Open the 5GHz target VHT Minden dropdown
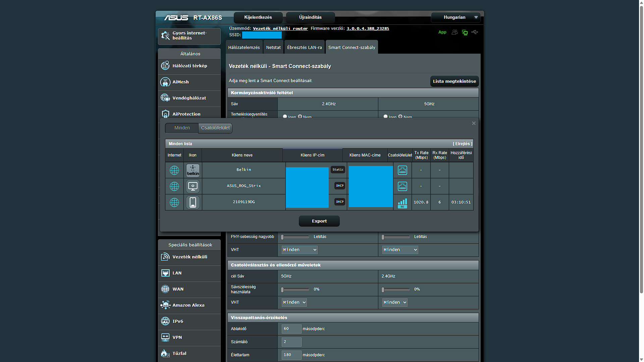 [294, 302]
